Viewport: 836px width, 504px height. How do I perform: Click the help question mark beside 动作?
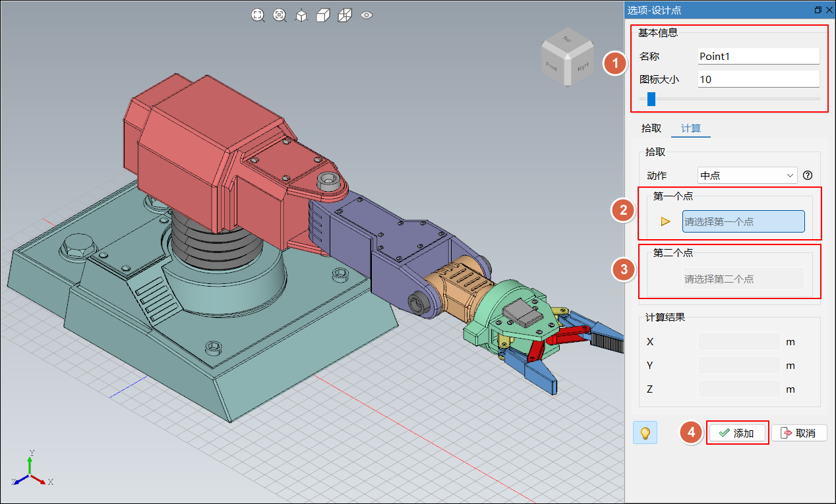[808, 175]
